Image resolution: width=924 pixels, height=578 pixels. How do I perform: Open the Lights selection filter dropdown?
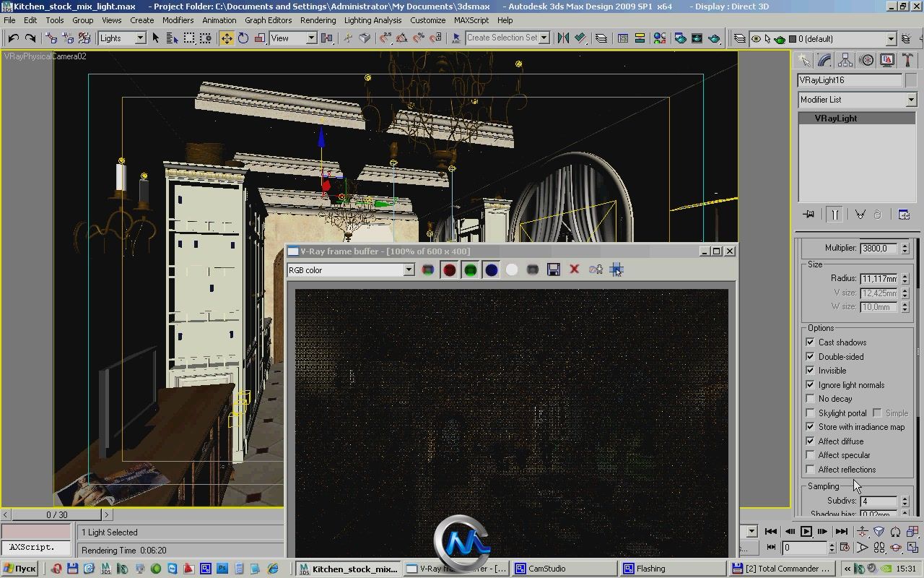click(x=121, y=38)
